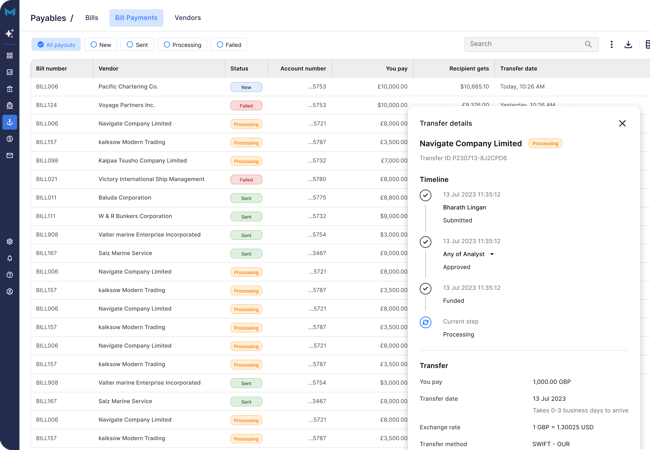Open the Baluda Corporation row
The image size is (650, 450).
(219, 198)
